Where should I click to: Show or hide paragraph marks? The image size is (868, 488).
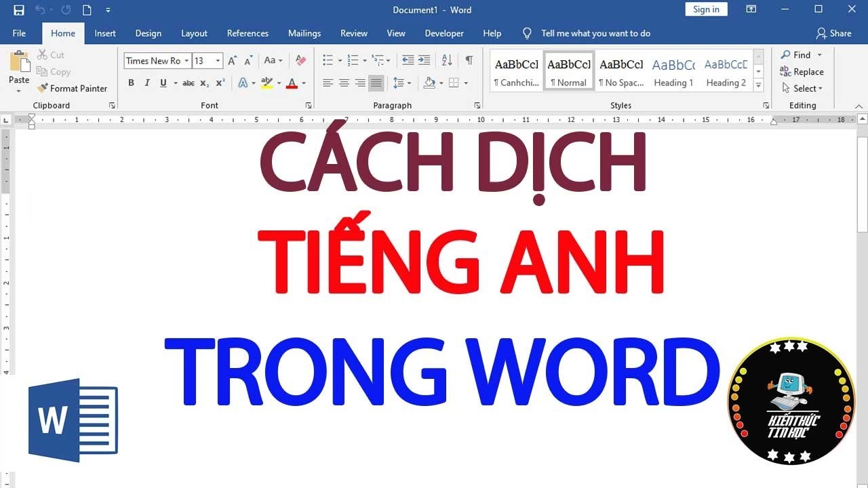tap(469, 60)
